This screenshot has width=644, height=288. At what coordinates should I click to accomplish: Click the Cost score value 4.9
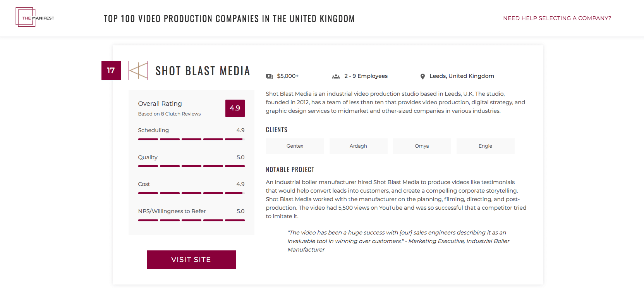point(240,184)
